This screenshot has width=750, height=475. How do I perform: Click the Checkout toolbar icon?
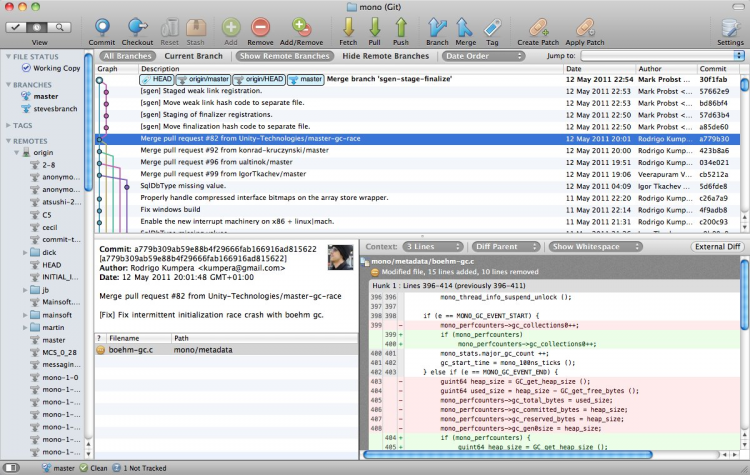[137, 27]
